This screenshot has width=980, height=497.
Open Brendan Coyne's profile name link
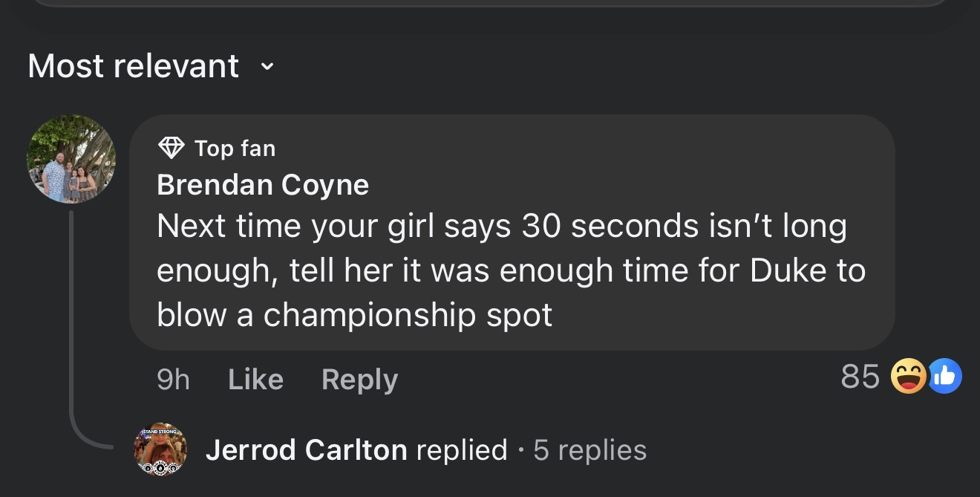pos(263,185)
